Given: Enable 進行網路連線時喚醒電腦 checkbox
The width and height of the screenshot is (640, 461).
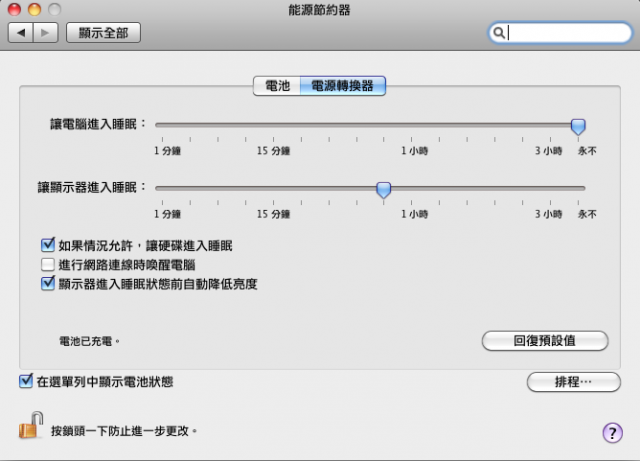Looking at the screenshot, I should 48,265.
